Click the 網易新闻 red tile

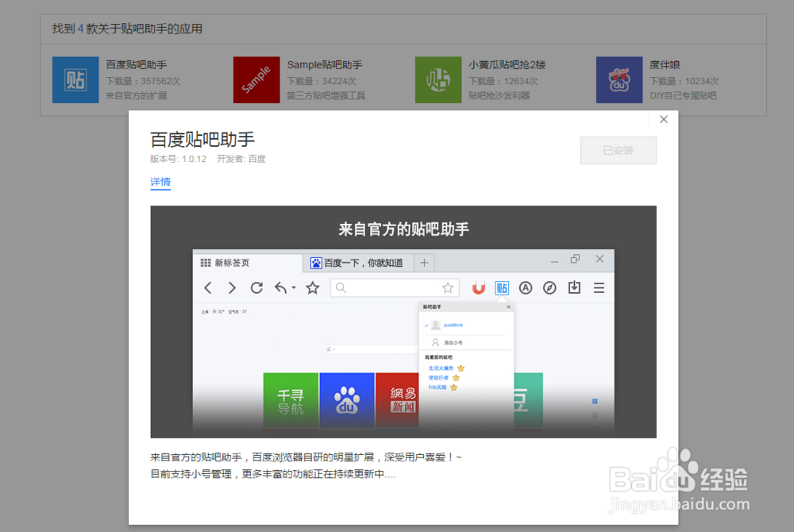coord(398,400)
